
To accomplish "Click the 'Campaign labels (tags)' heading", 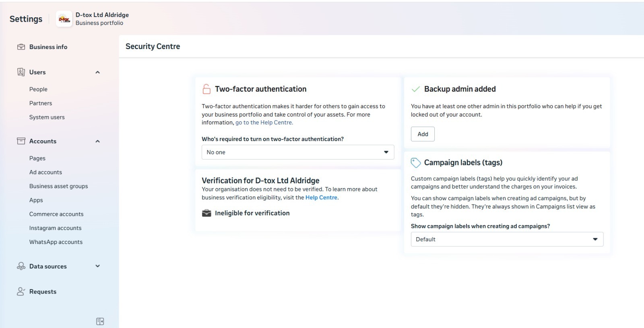I will point(463,162).
